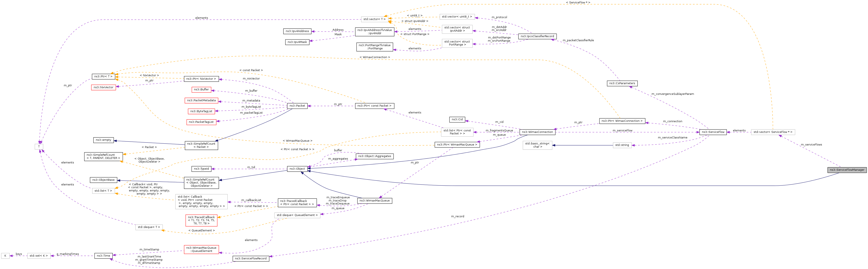This screenshot has width=868, height=269.
Task: Click the std::set< K > node
Action: 39,256
